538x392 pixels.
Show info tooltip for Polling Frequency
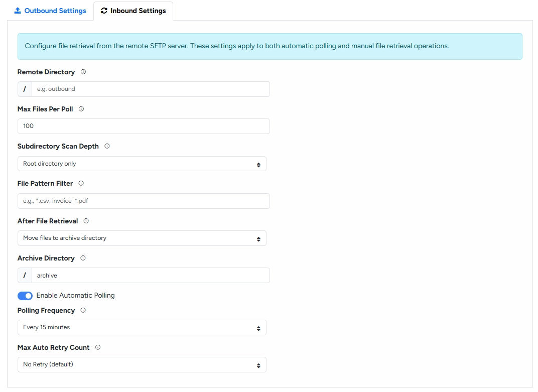tap(83, 310)
